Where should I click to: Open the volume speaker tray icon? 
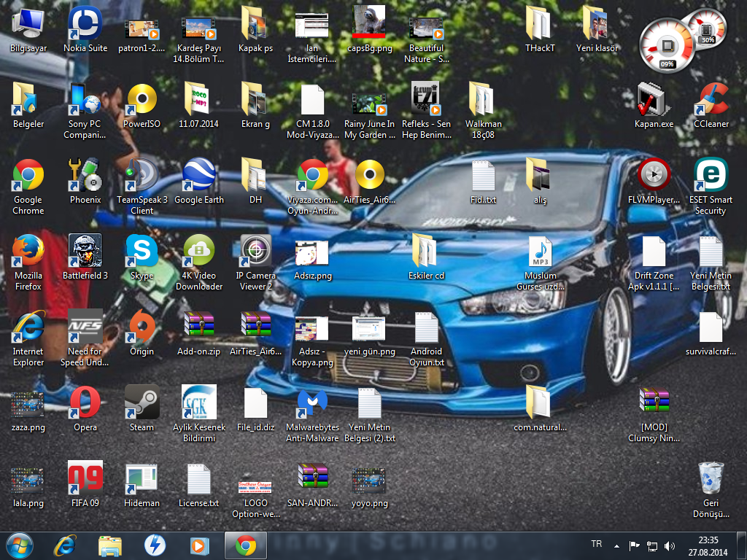point(670,545)
